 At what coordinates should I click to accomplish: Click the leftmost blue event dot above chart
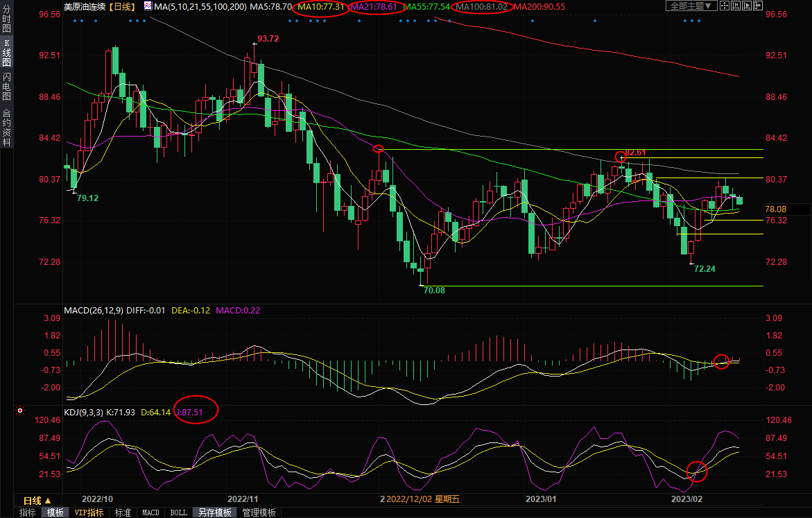tap(74, 20)
